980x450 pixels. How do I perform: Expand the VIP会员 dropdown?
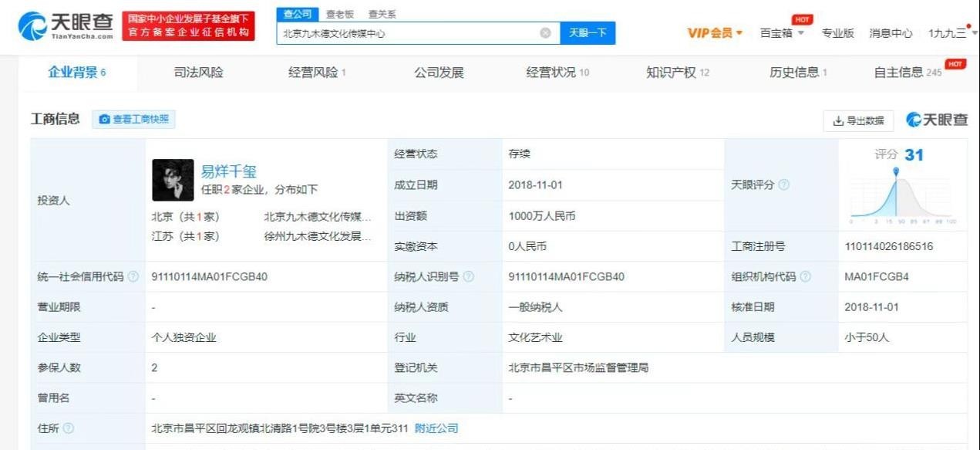[715, 33]
